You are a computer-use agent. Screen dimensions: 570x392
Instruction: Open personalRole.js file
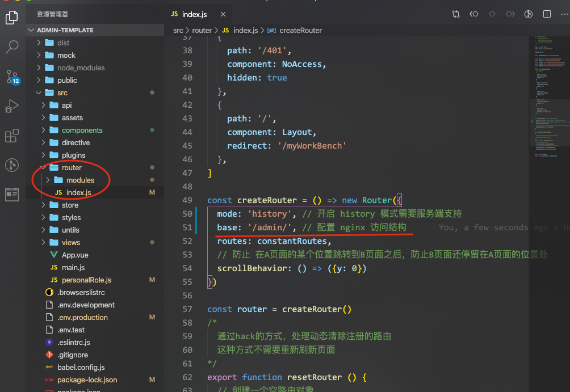(95, 280)
